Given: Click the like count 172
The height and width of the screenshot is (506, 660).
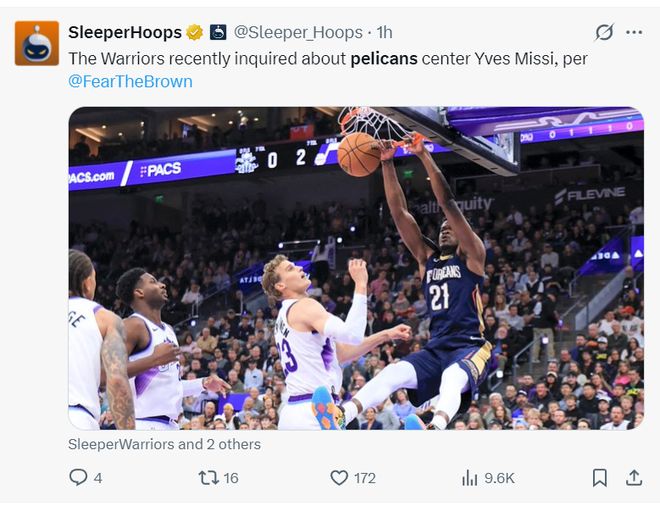Looking at the screenshot, I should point(365,478).
